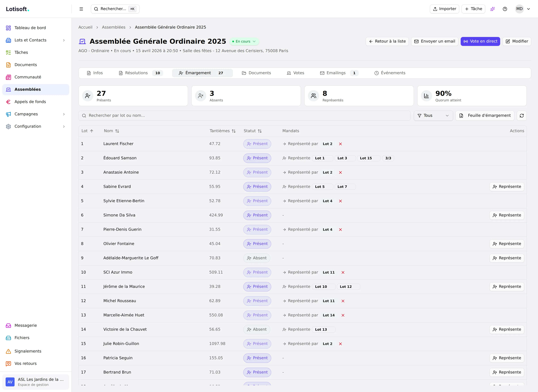Click the Modifier button
The height and width of the screenshot is (392, 538).
(x=517, y=42)
